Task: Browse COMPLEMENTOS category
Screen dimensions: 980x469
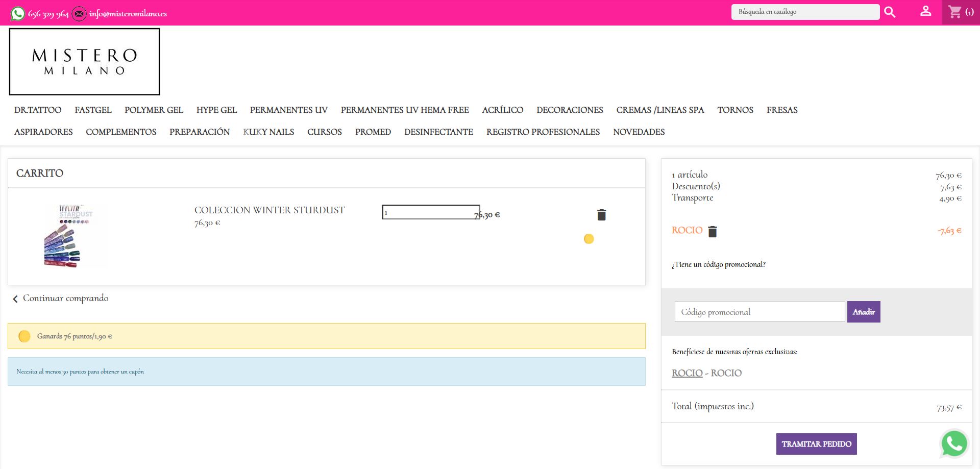Action: 121,132
